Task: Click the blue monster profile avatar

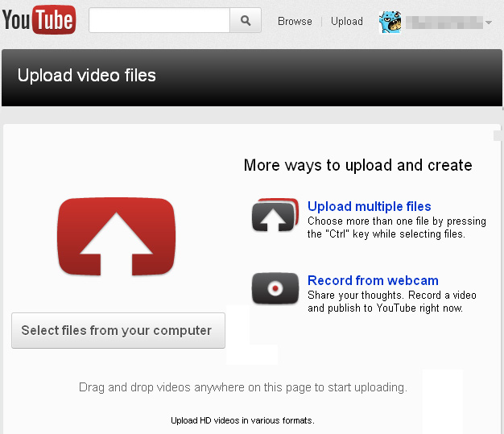Action: [x=390, y=23]
